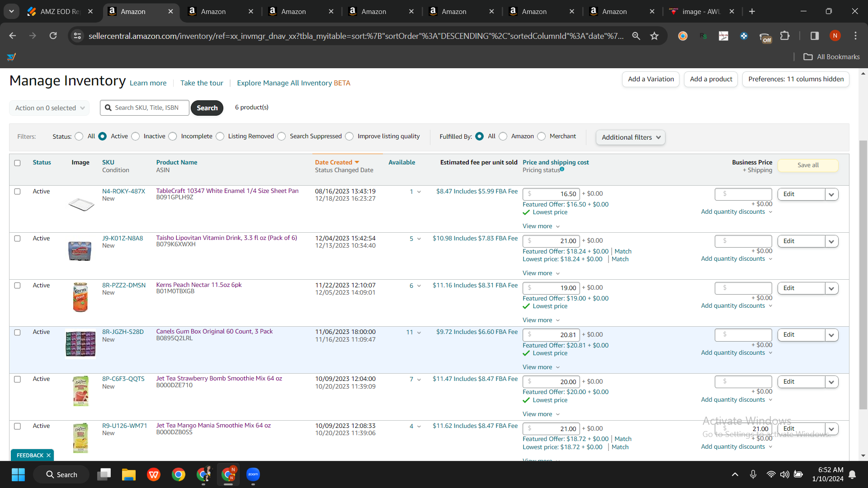Open the WPS Office taskbar icon

pyautogui.click(x=154, y=474)
